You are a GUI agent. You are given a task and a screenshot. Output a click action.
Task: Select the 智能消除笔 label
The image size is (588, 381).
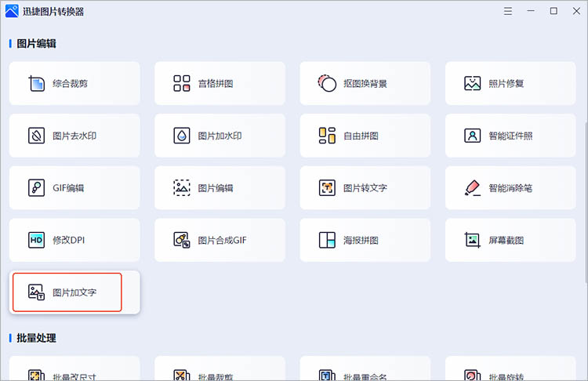[510, 188]
